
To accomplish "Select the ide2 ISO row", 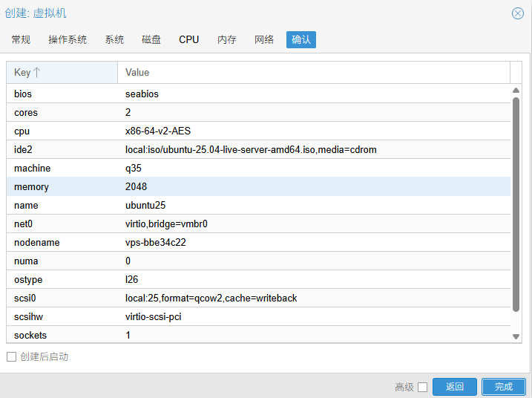I will click(x=258, y=150).
